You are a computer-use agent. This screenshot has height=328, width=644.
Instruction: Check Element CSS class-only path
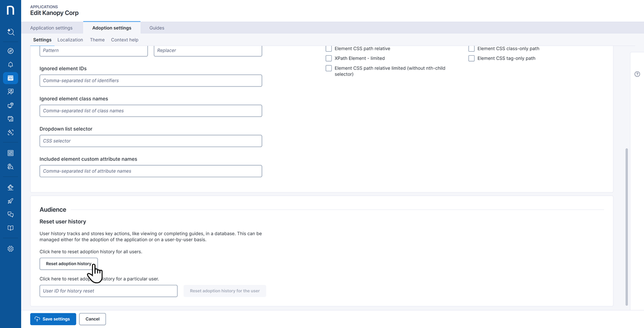[472, 49]
